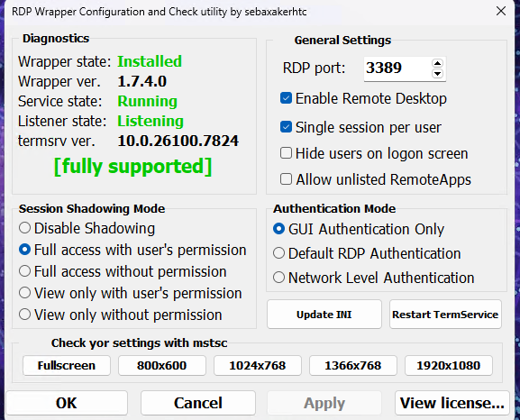Click the Running service state text
520x420 pixels.
click(147, 102)
